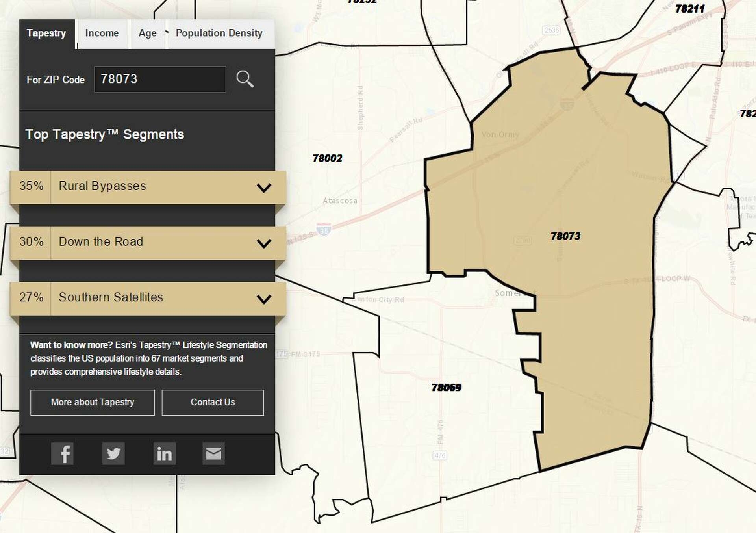Click the For ZIP Code label
The height and width of the screenshot is (533, 756).
pos(56,80)
